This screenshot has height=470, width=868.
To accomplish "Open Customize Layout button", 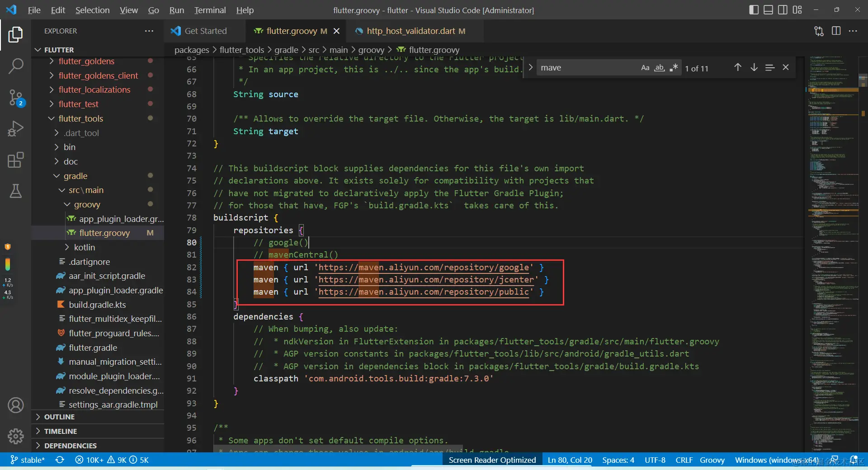I will [x=797, y=10].
